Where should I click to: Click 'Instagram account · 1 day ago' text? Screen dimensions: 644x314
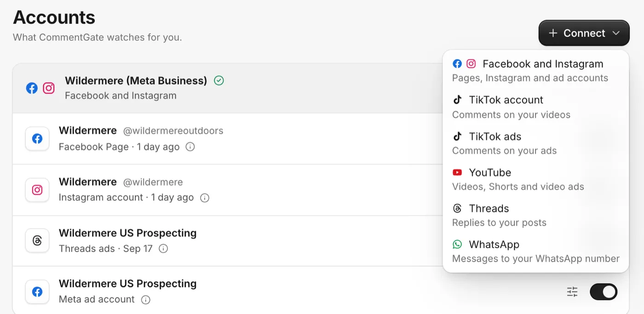tap(126, 198)
